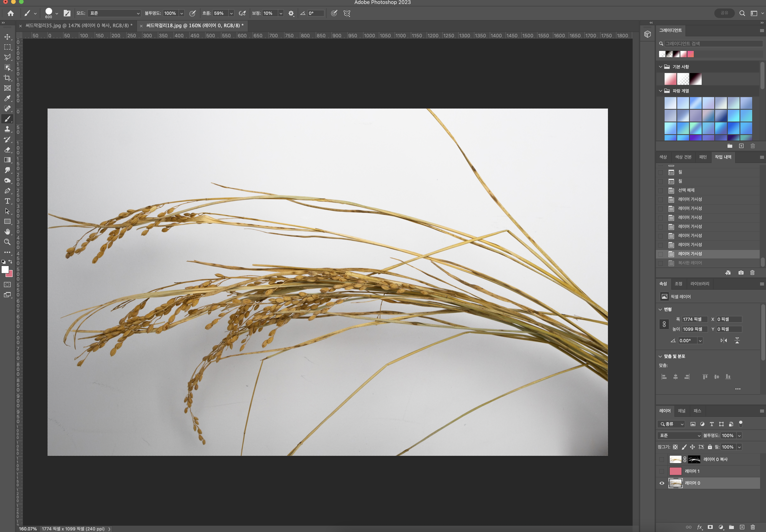Select the Horizontal Type tool
This screenshot has width=766, height=532.
click(x=7, y=201)
